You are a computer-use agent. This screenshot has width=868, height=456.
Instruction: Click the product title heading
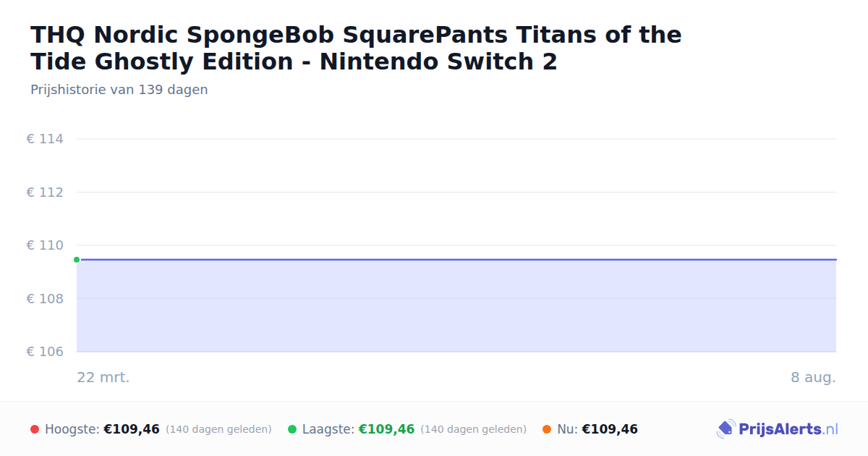pos(356,48)
